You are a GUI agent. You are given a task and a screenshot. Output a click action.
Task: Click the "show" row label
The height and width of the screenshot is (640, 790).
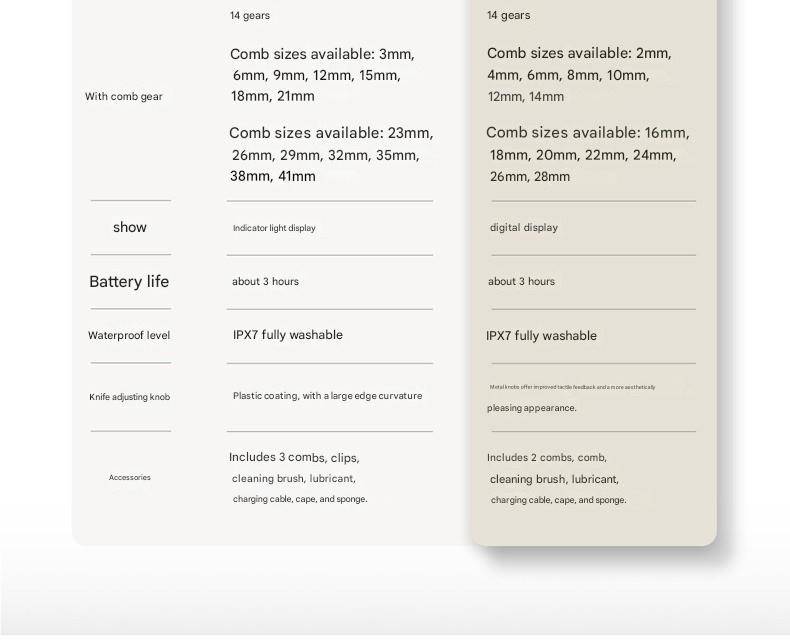point(130,228)
